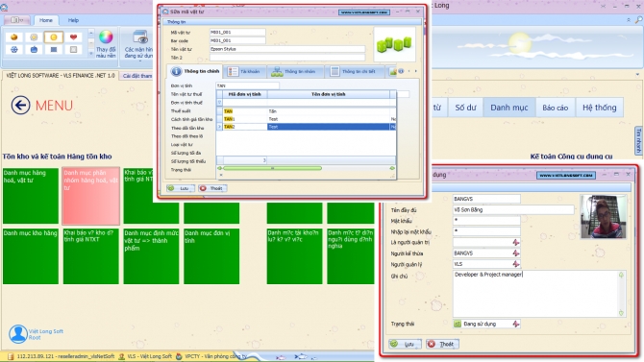Click the VPCTY Văn phòng status entry
Image resolution: width=644 pixels, height=362 pixels.
(211, 356)
